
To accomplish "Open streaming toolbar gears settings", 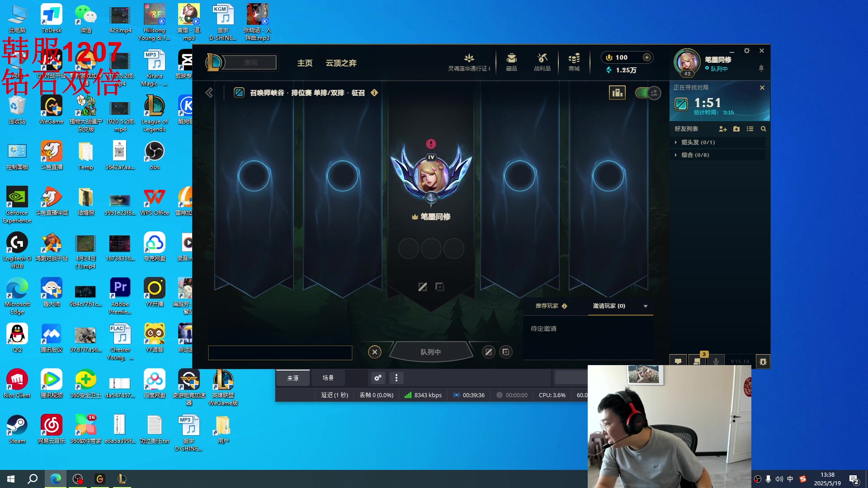I will pyautogui.click(x=377, y=378).
